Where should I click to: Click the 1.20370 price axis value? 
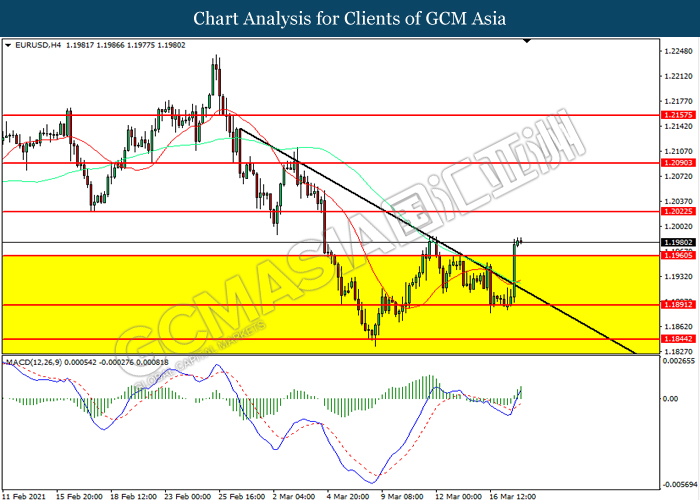click(x=679, y=201)
